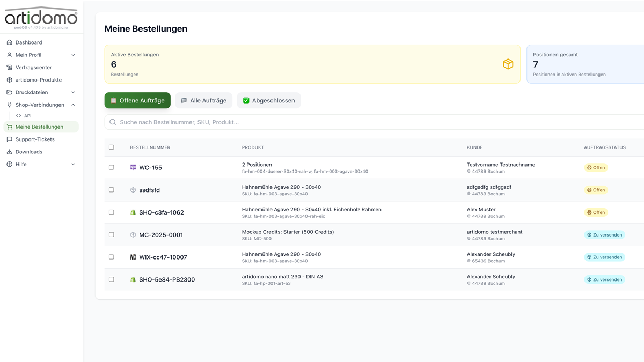Open the API entry under Shop-Verbindungen

(27, 116)
